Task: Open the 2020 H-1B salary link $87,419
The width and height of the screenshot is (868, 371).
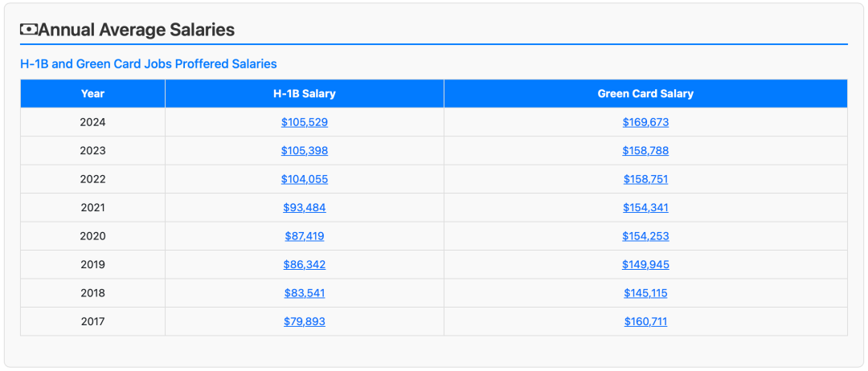Action: coord(305,236)
